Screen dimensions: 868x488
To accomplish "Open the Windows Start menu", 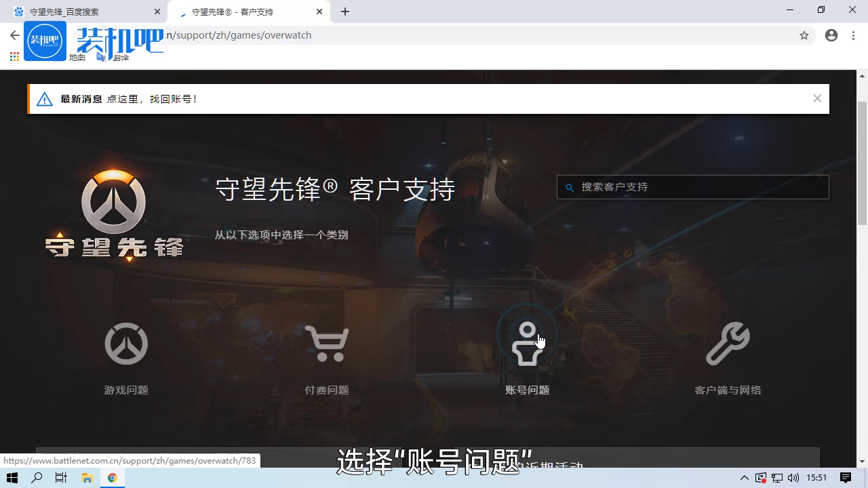I will tap(12, 478).
